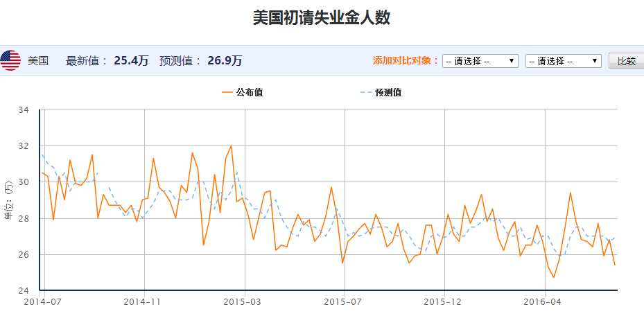Click the y-axis unit label 单位:(万)
Screen dimensions: 644x318
[8, 201]
